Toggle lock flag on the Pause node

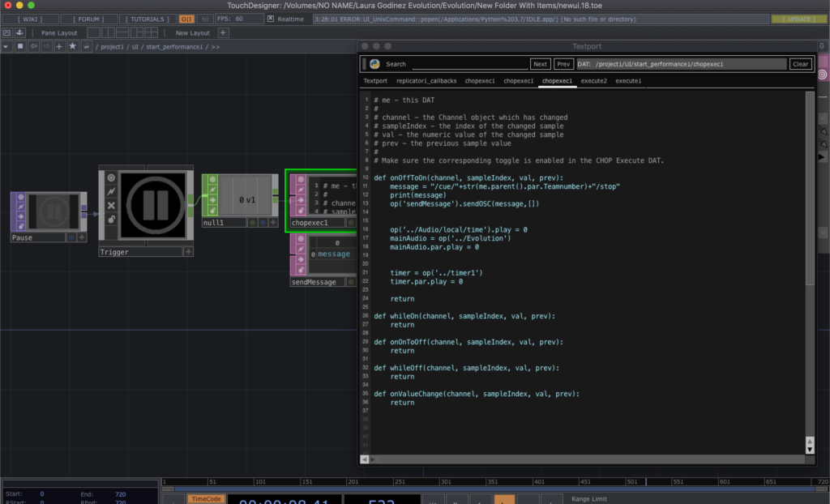pos(21,227)
